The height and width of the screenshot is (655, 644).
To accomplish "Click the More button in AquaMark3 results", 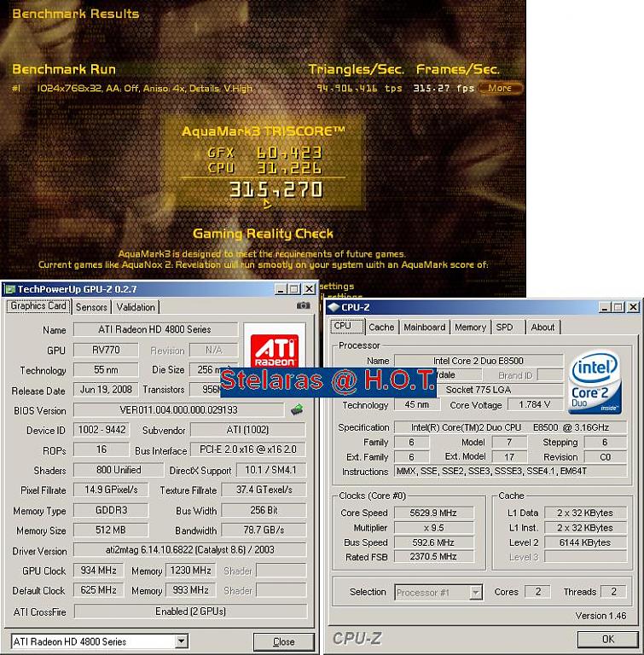I will [500, 88].
